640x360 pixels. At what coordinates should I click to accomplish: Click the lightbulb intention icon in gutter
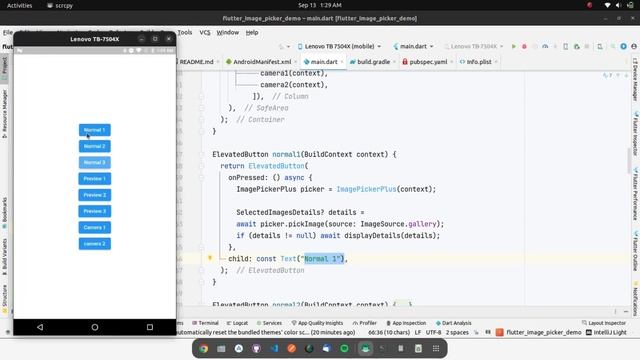click(210, 258)
